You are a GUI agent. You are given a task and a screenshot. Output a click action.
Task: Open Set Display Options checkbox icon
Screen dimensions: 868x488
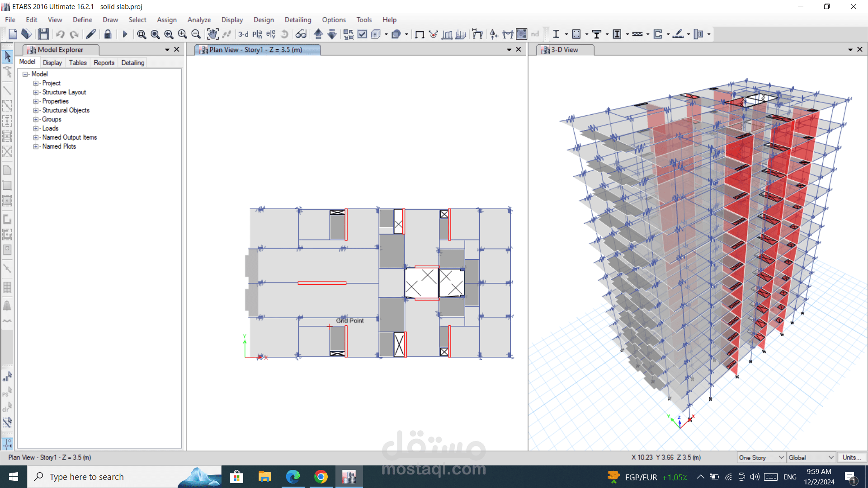pos(362,34)
